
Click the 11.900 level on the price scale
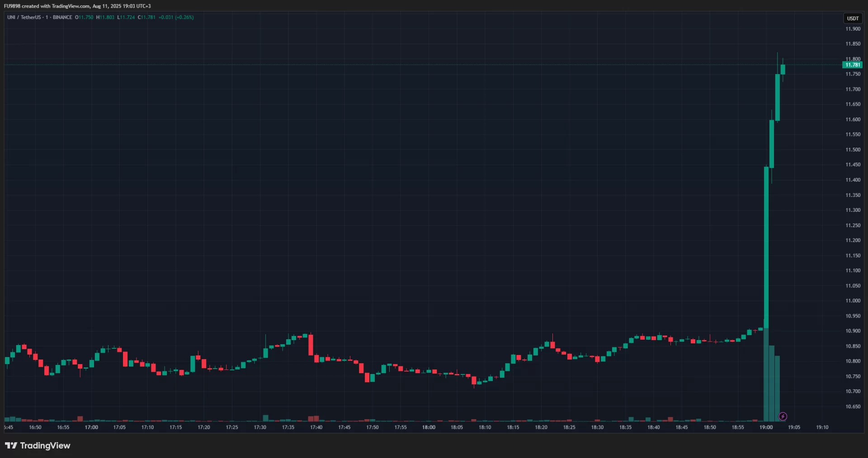[853, 29]
